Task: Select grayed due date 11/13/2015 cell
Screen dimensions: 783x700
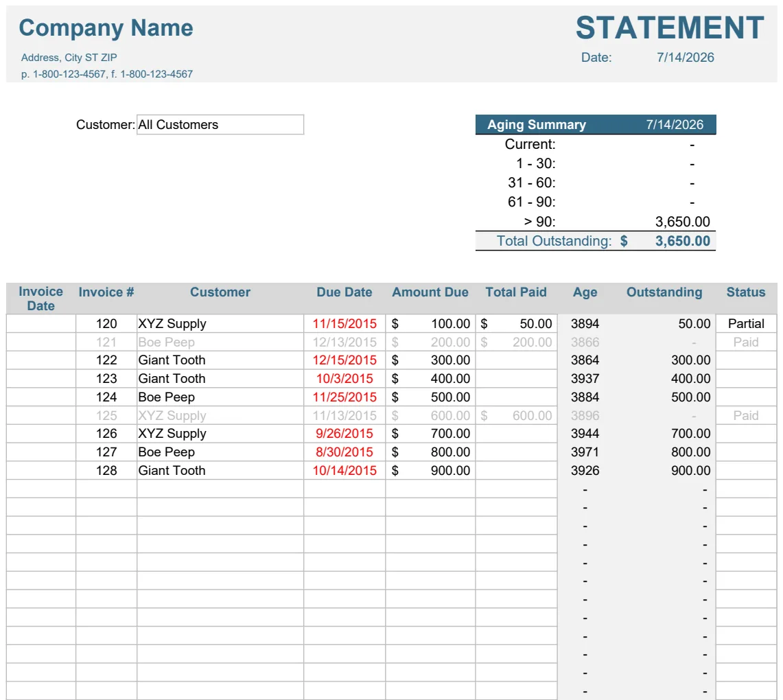Action: 344,415
